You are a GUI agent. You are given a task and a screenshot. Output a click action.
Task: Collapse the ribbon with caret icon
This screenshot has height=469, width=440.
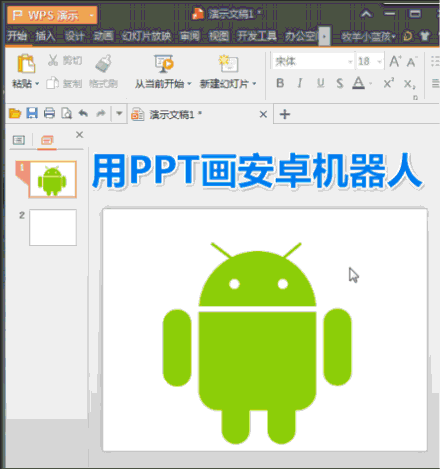pos(366,14)
